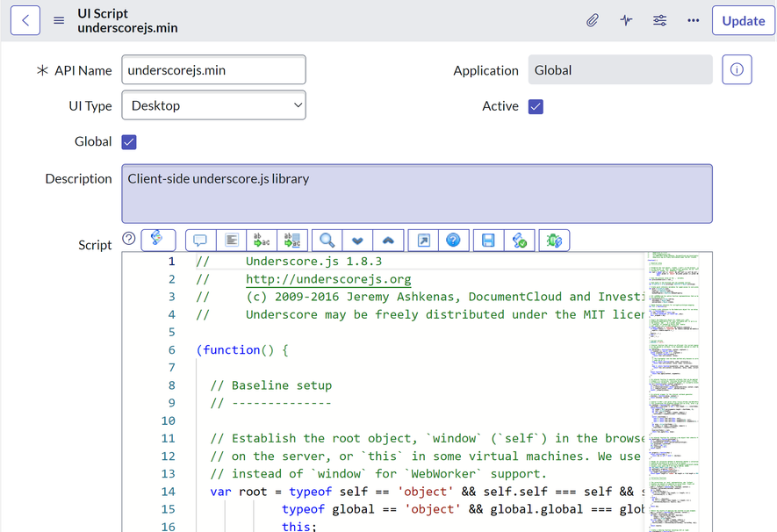Click the Application Global field

pyautogui.click(x=620, y=70)
